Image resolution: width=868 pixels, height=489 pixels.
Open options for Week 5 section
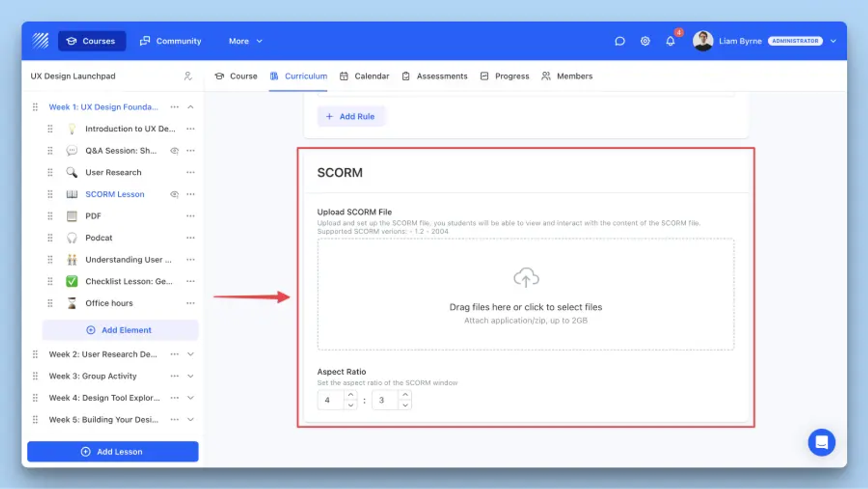coord(174,420)
